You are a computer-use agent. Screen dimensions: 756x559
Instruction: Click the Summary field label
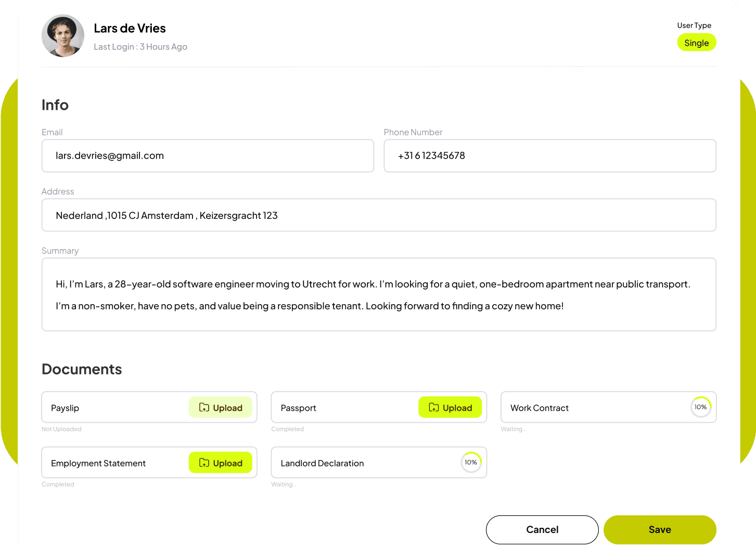[x=60, y=251]
